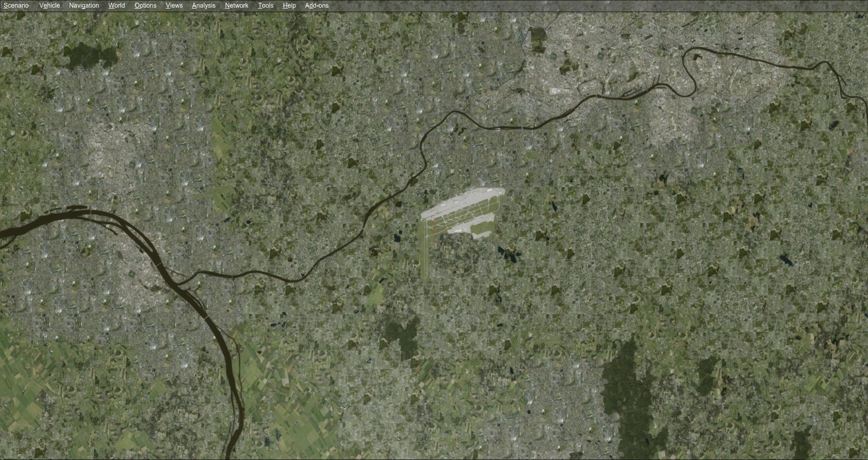Image resolution: width=868 pixels, height=460 pixels.
Task: Open the Network menu
Action: (x=236, y=5)
